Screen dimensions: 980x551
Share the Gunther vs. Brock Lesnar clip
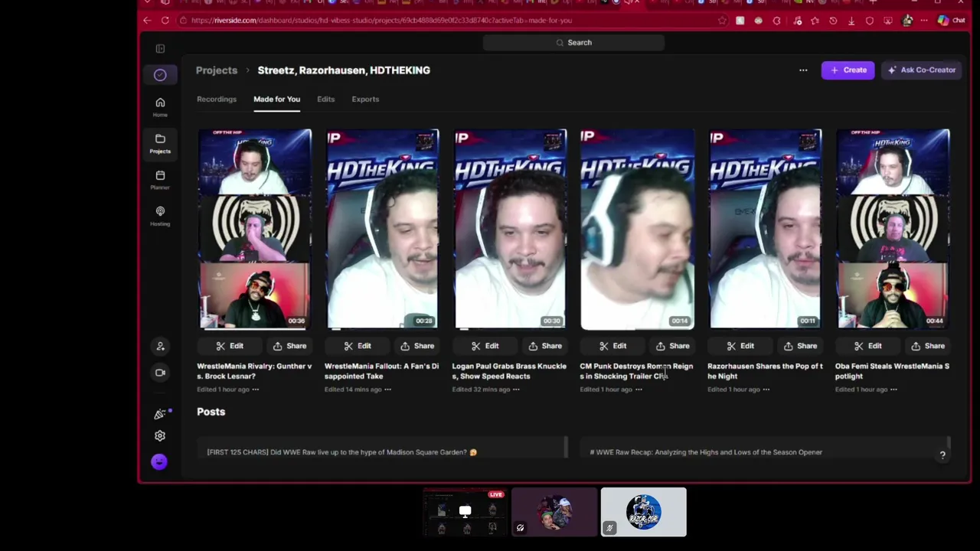(x=289, y=346)
